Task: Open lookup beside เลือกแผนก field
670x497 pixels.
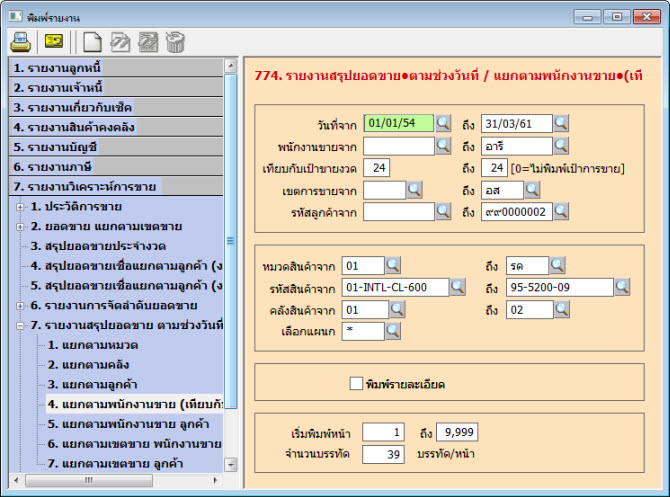Action: (x=393, y=331)
